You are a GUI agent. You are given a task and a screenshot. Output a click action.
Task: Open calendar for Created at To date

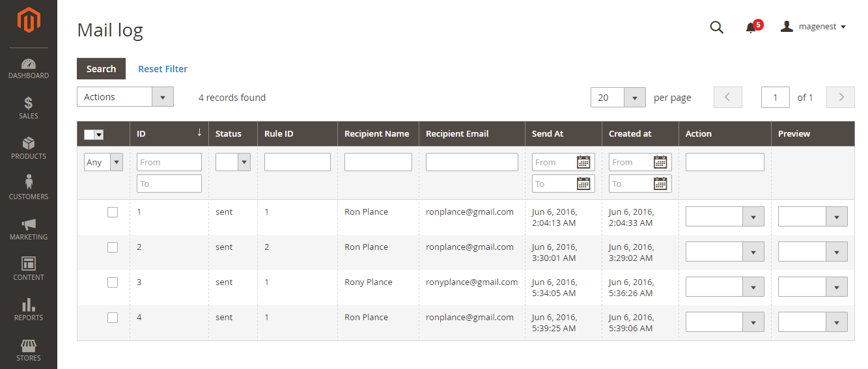click(x=660, y=184)
